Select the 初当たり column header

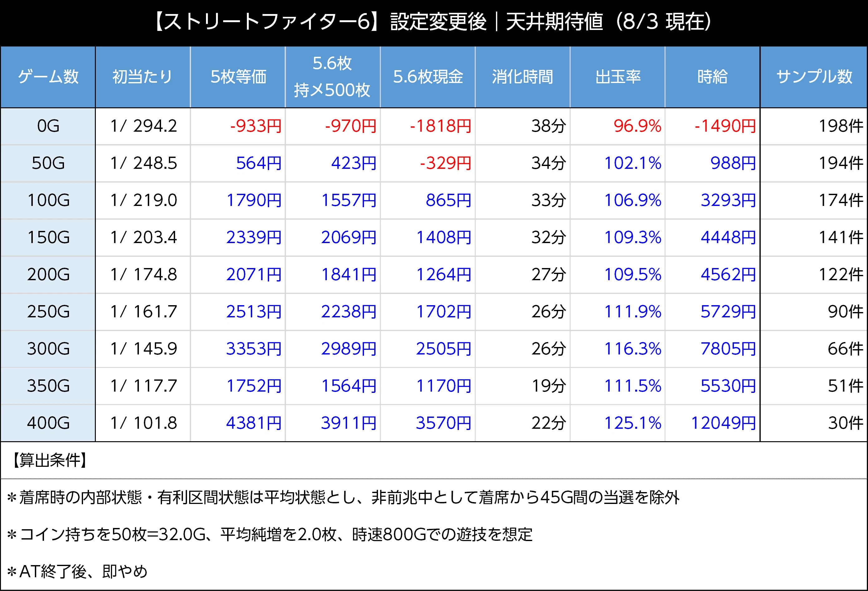[x=143, y=77]
